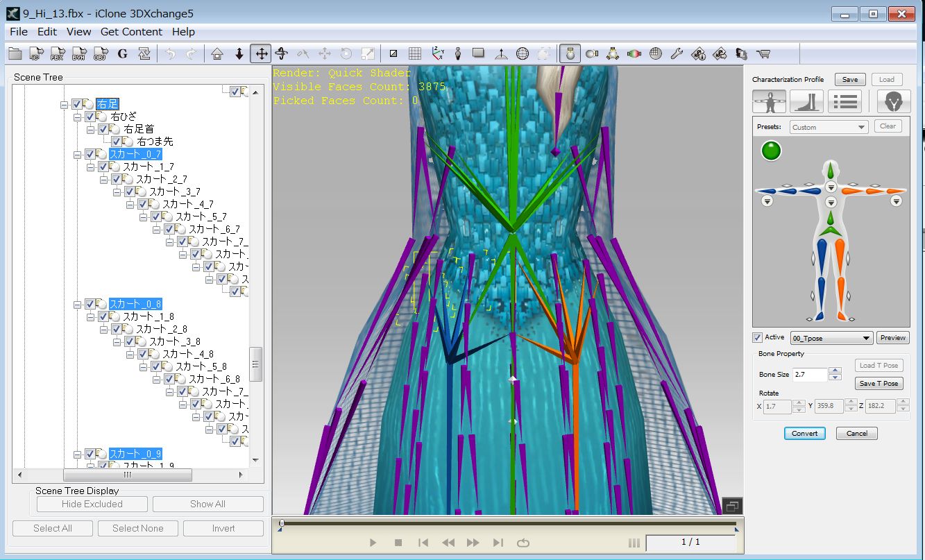Uncheck the 右足 bone checkbox
The height and width of the screenshot is (560, 925).
[x=77, y=104]
